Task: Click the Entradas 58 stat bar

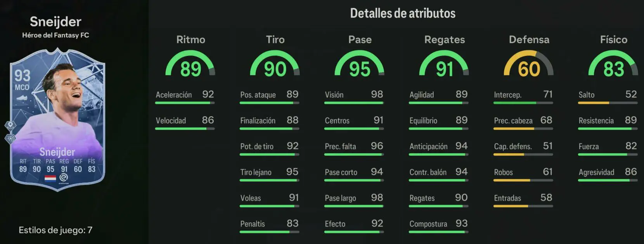Action: [523, 206]
